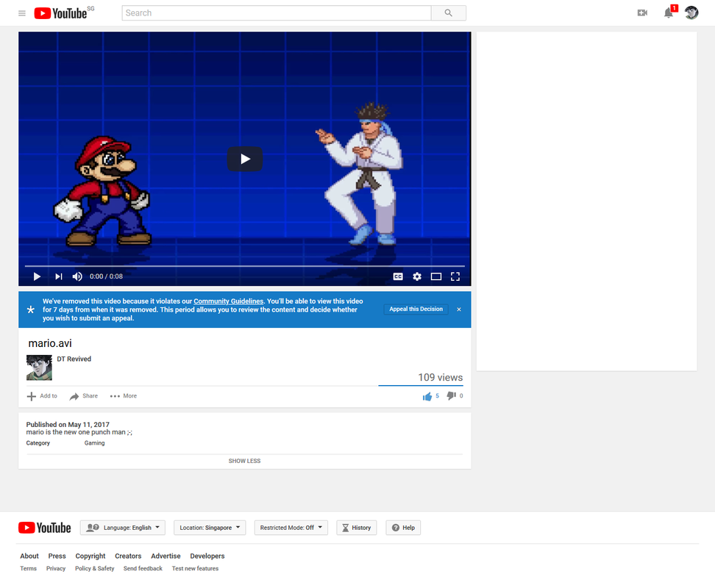Open Language: English dropdown
The width and height of the screenshot is (715, 588).
pos(123,528)
